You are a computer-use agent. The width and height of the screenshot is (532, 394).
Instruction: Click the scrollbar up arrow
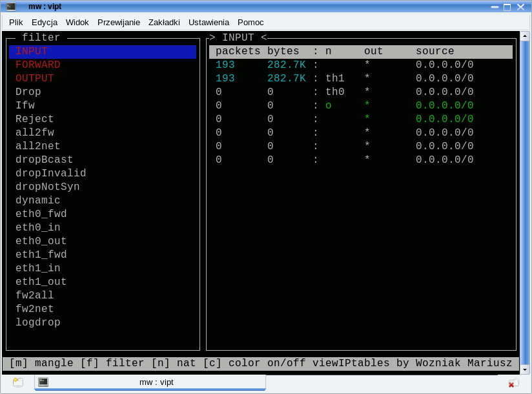tap(525, 36)
